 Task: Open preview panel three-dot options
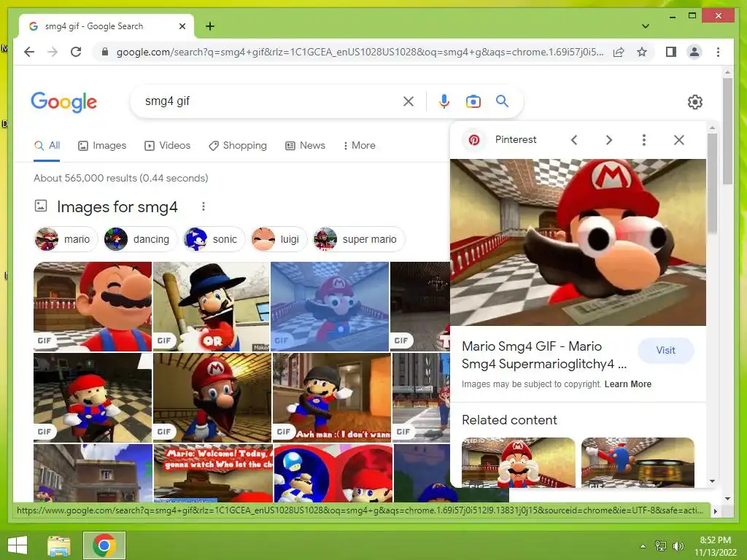(x=643, y=140)
